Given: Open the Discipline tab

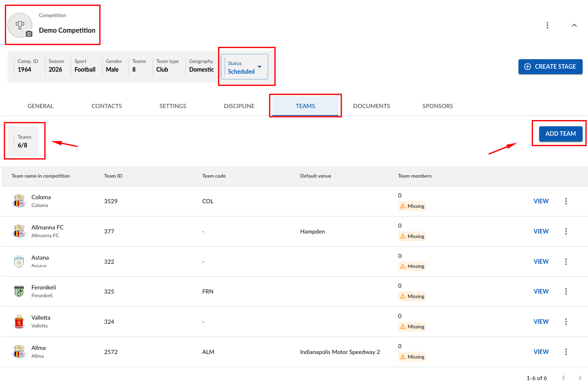Looking at the screenshot, I should click(239, 106).
